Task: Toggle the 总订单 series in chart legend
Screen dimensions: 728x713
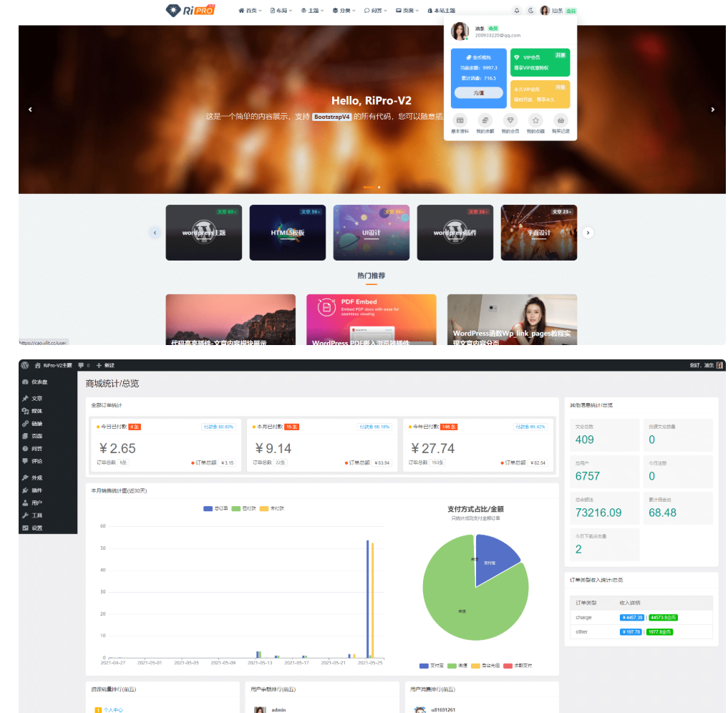Action: tap(215, 508)
